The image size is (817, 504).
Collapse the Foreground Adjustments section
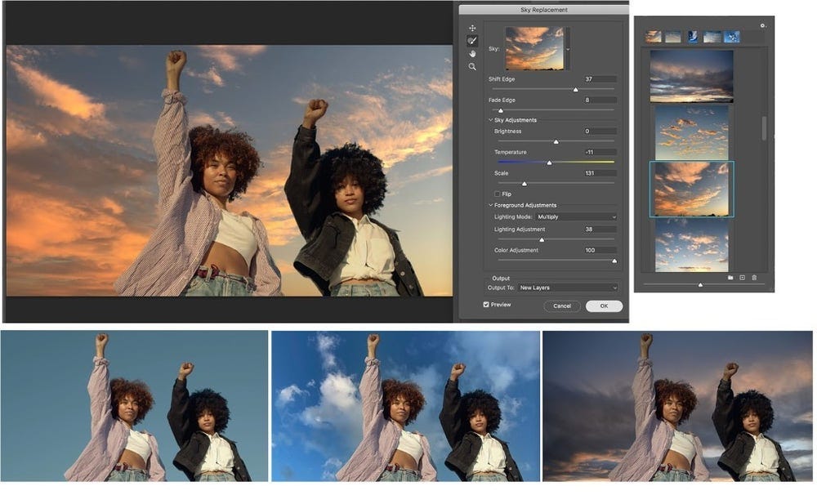click(x=491, y=206)
